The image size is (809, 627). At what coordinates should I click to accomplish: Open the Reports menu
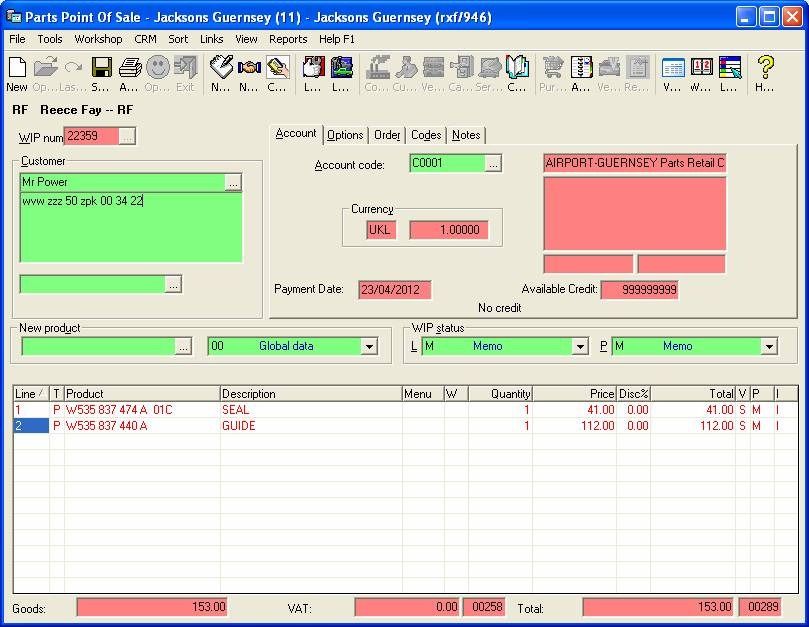coord(288,39)
